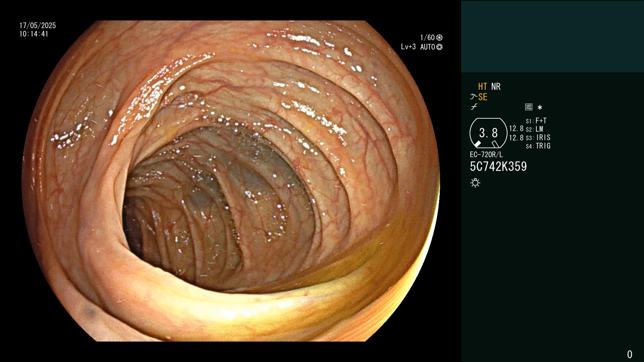Click the tone curve icon below SE
The width and height of the screenshot is (644, 362).
pos(474,107)
